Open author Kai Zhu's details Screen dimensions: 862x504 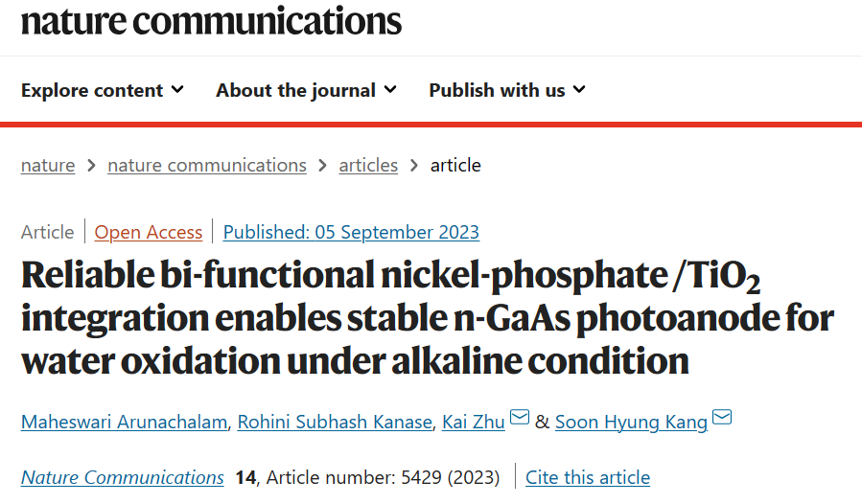click(474, 423)
